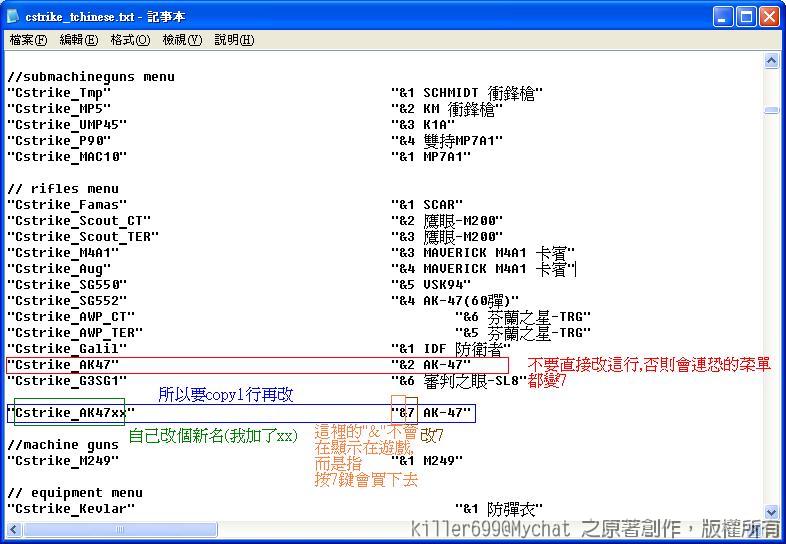Open the 說明(H) menu
The height and width of the screenshot is (544, 786).
coord(234,40)
